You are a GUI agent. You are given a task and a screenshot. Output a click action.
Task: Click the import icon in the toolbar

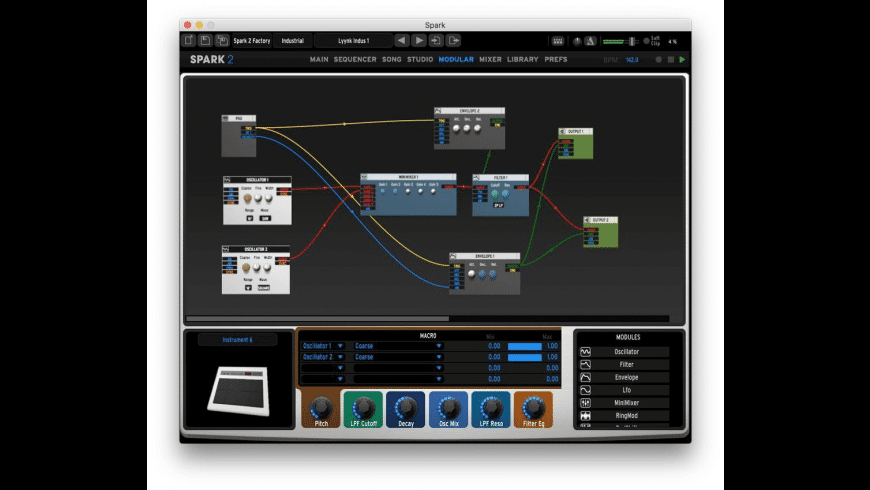pyautogui.click(x=436, y=41)
